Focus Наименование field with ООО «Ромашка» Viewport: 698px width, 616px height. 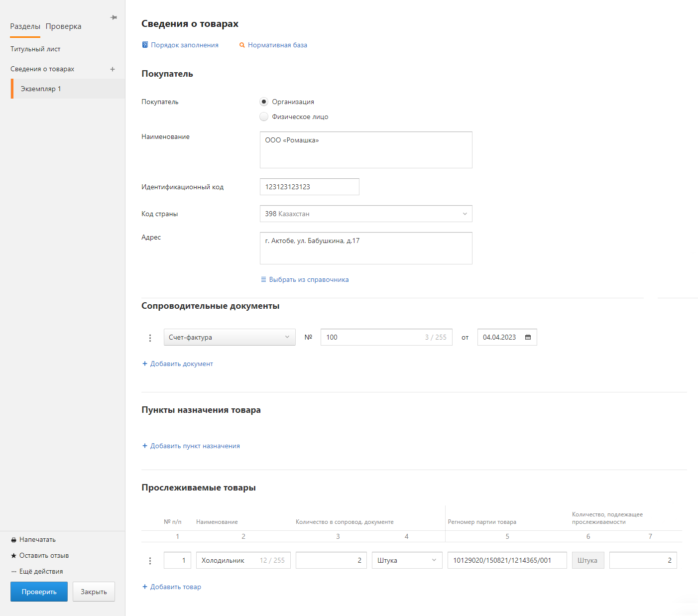[366, 150]
